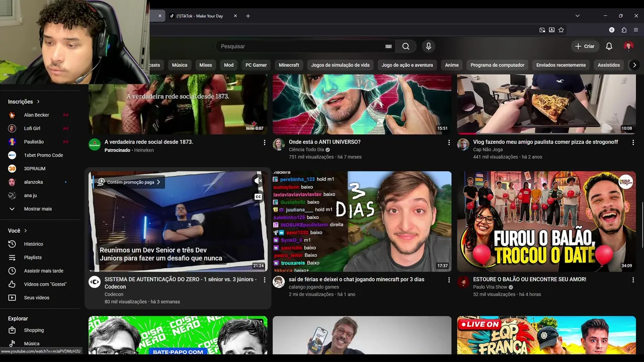Open the Paulo Vita Show channel link

[x=490, y=287]
